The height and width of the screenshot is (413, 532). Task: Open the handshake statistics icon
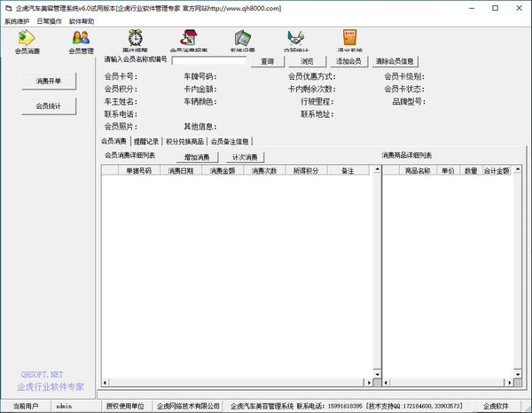[x=296, y=40]
